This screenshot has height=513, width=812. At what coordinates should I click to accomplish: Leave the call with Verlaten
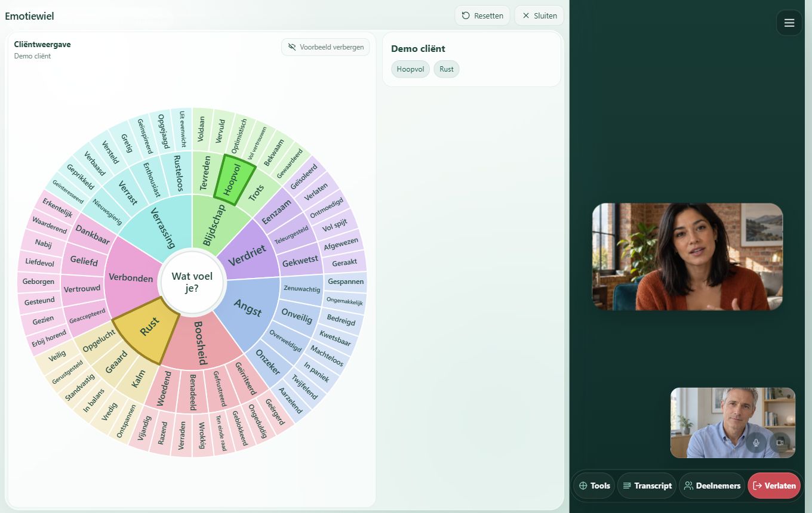point(774,486)
